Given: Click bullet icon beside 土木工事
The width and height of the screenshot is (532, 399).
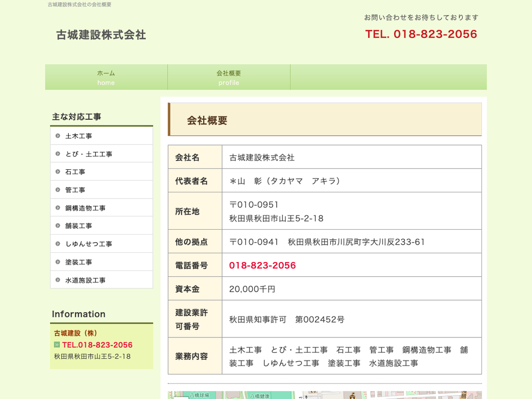Looking at the screenshot, I should click(58, 136).
